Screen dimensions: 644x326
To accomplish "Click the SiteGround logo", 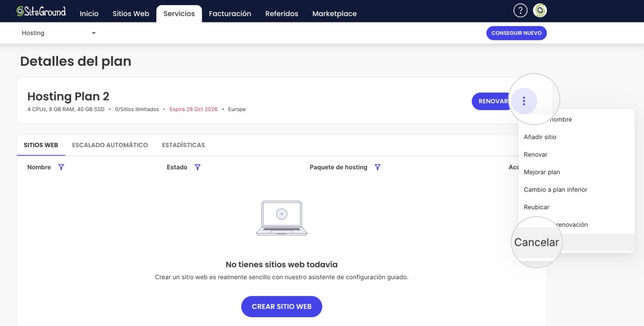I will click(x=41, y=11).
